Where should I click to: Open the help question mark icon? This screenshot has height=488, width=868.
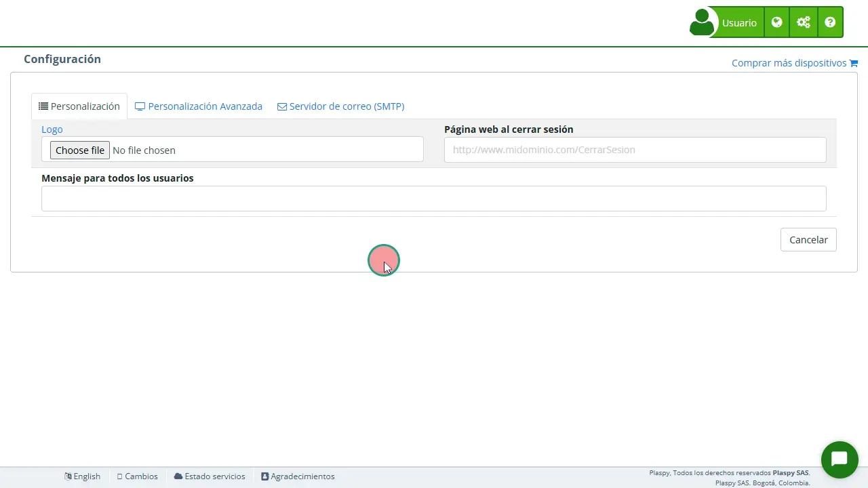(x=830, y=22)
